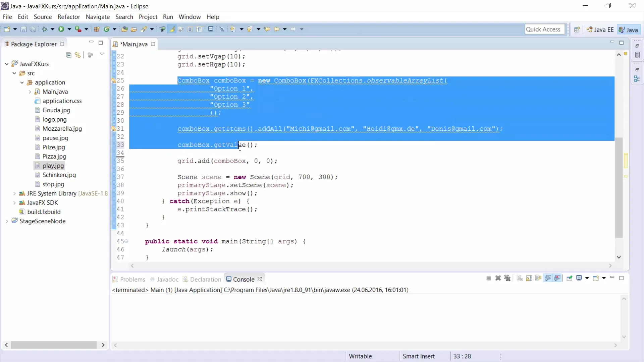
Task: Toggle Show Console on Standard Out
Action: coord(548,278)
